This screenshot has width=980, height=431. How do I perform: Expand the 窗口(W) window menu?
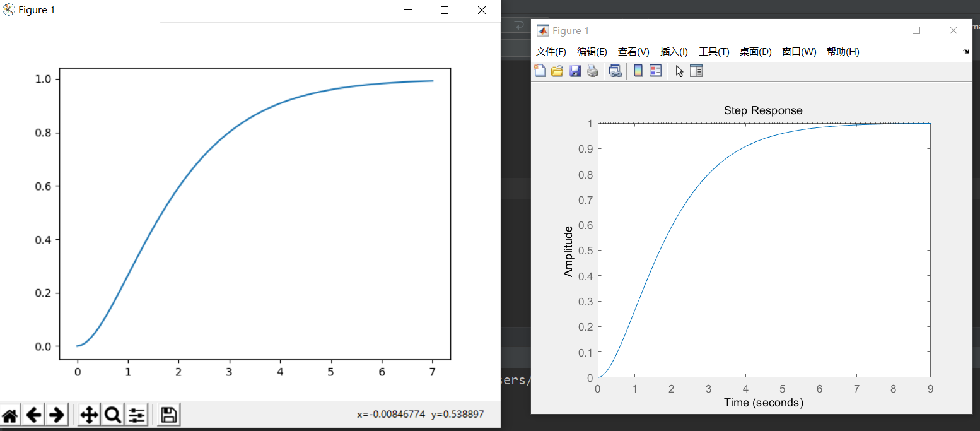click(798, 52)
